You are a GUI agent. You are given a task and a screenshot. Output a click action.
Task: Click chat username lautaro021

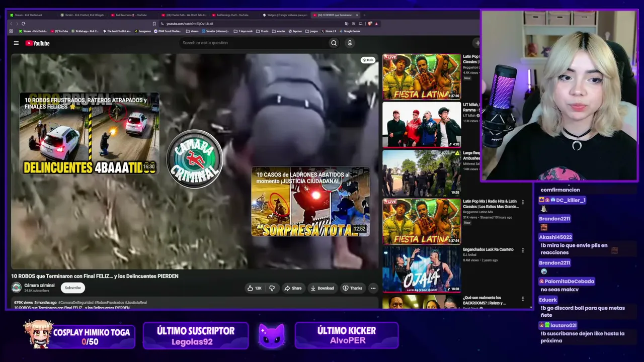click(563, 326)
